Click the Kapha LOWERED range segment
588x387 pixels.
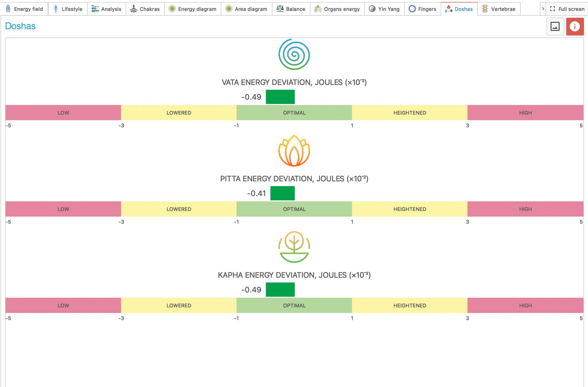179,306
